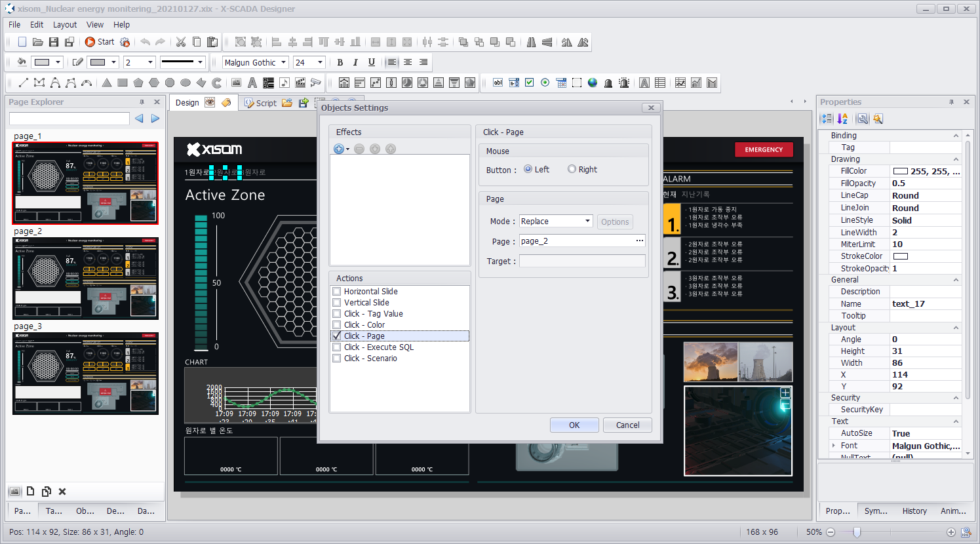
Task: Check the Horizontal Slide action
Action: coord(337,292)
